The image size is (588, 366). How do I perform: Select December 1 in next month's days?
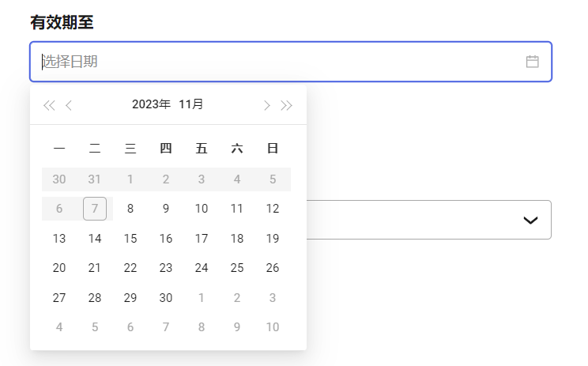pos(202,298)
